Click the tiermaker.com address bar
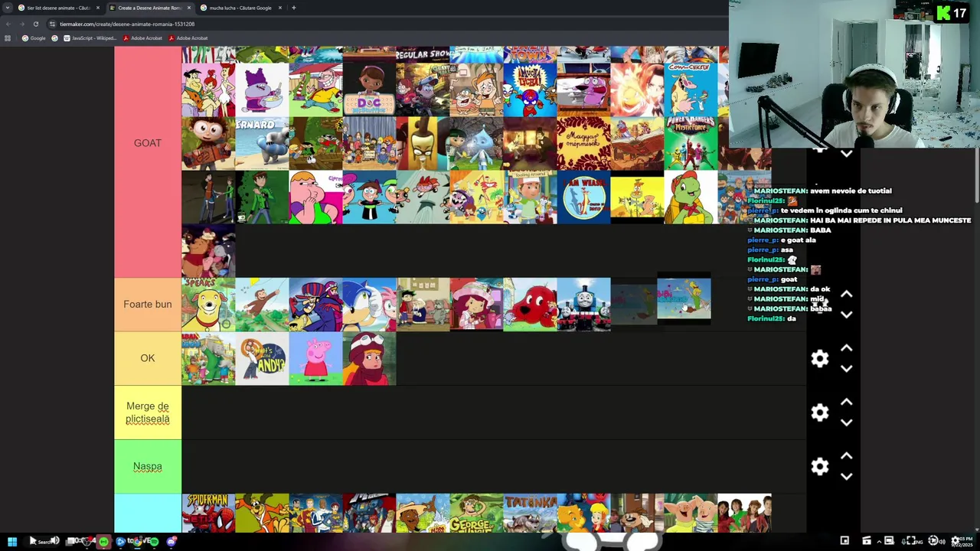The height and width of the screenshot is (551, 980). click(383, 24)
